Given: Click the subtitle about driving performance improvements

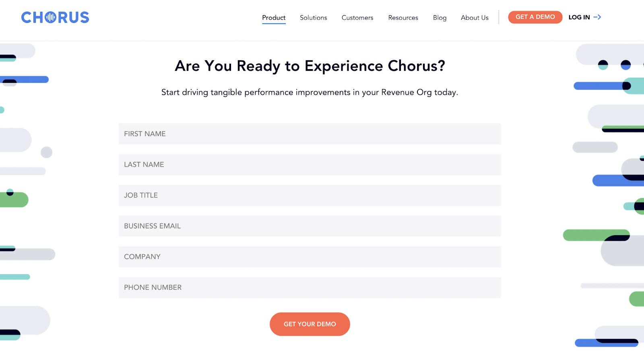Looking at the screenshot, I should 310,92.
